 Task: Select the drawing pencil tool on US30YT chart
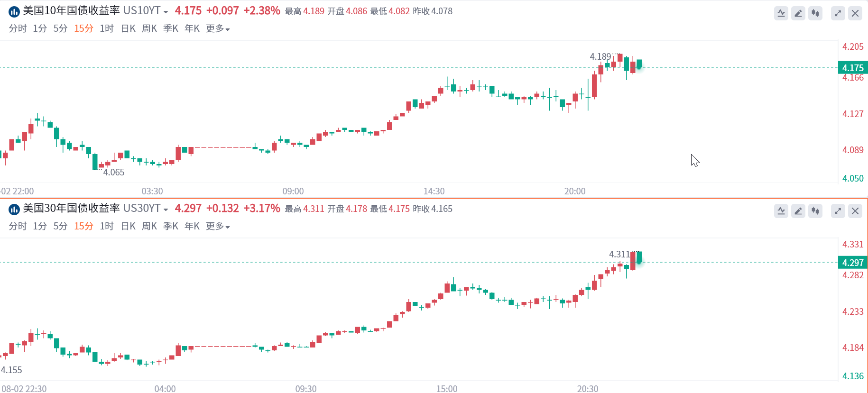(798, 211)
